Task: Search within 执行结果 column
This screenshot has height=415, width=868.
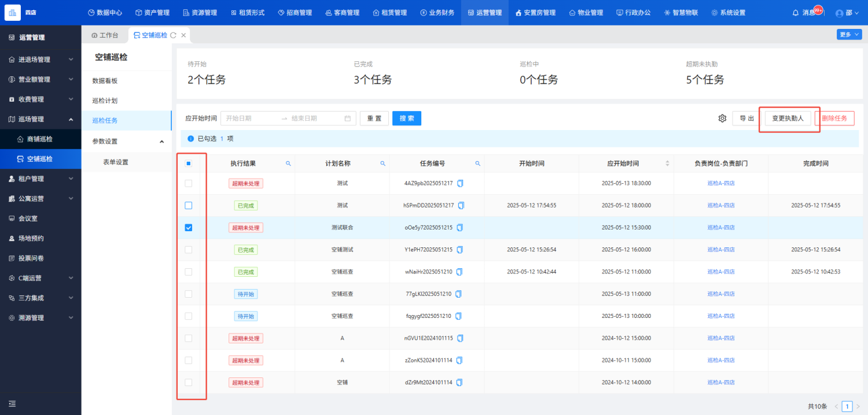Action: [x=288, y=164]
